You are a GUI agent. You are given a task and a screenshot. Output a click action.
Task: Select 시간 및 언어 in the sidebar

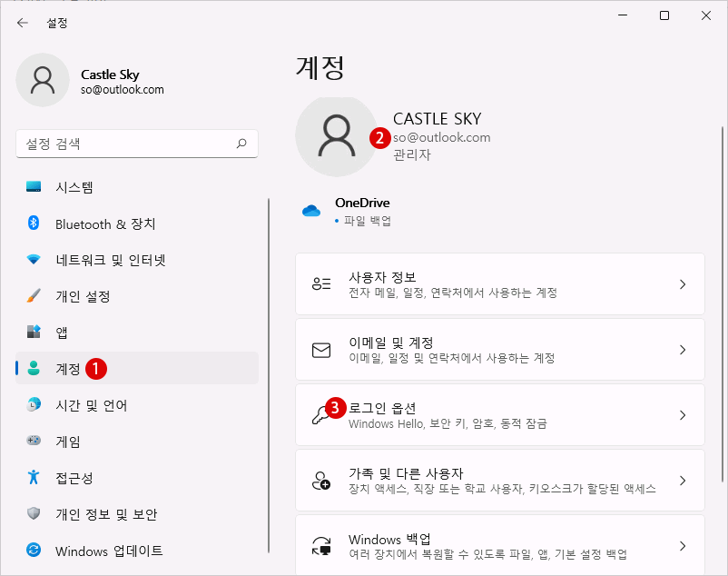(x=137, y=404)
